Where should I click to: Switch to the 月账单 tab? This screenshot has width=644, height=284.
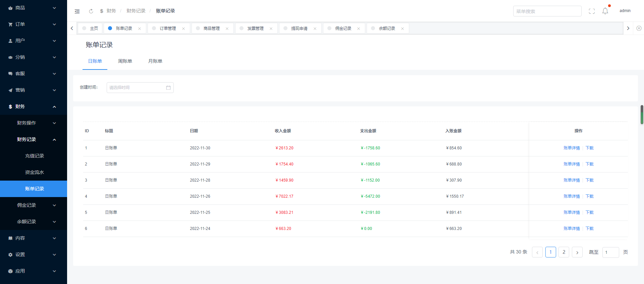[155, 61]
